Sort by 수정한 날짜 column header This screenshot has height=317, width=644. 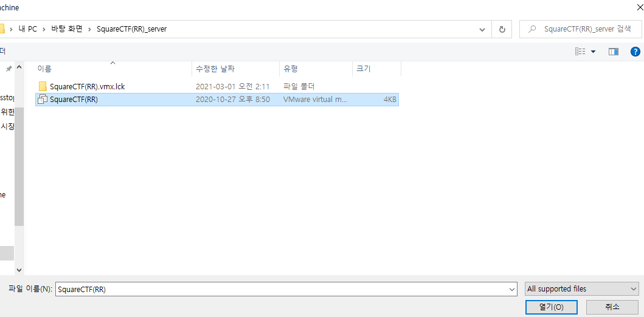(215, 69)
